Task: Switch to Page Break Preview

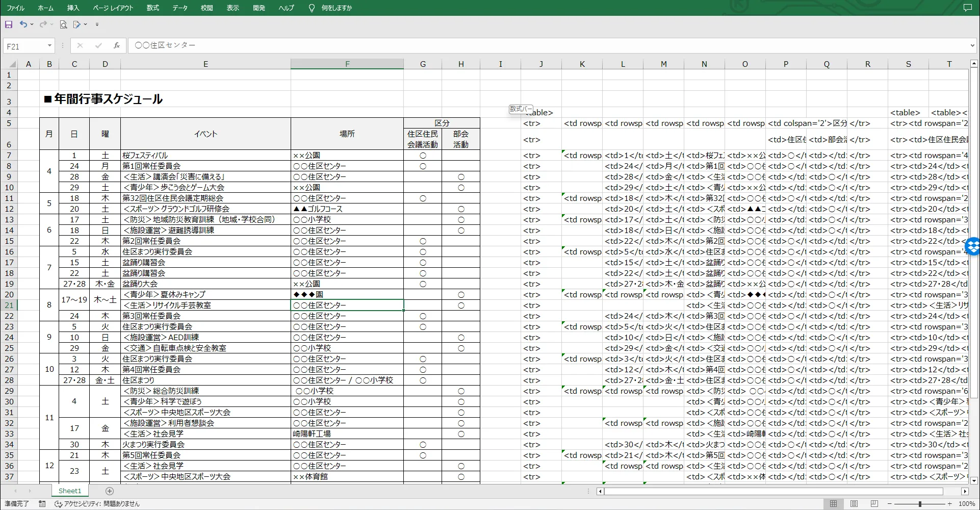Action: tap(874, 504)
